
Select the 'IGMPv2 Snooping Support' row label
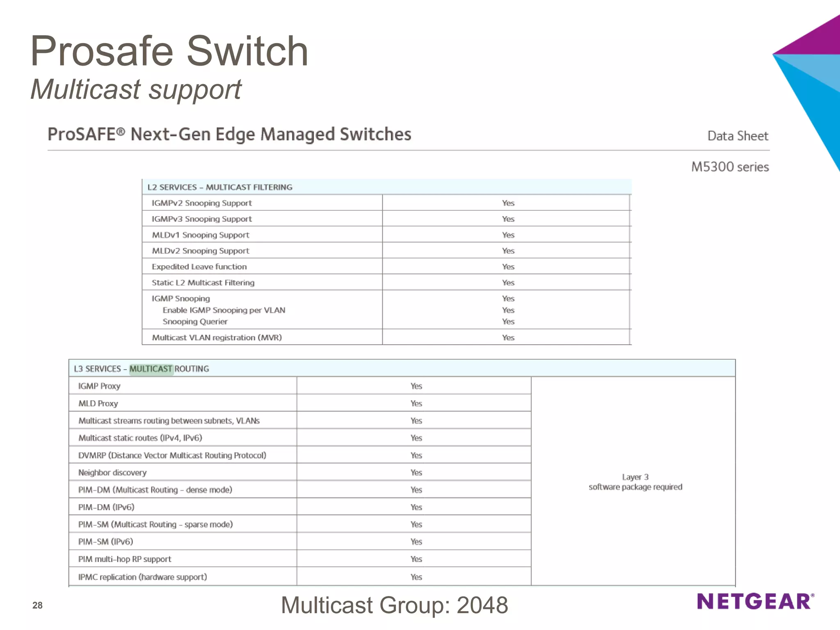(201, 203)
